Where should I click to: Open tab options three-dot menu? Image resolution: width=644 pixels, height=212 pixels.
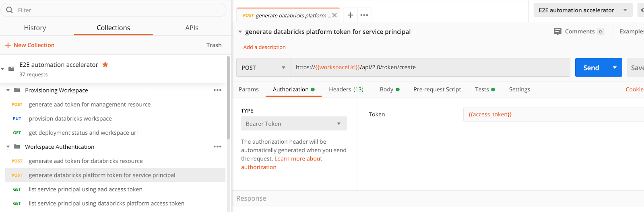pyautogui.click(x=364, y=15)
